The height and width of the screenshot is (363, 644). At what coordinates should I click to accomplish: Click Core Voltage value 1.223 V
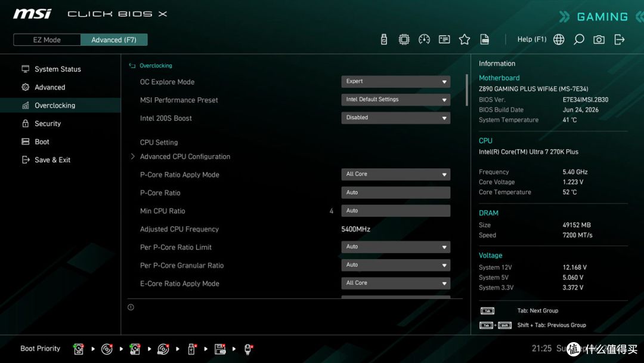(x=573, y=181)
